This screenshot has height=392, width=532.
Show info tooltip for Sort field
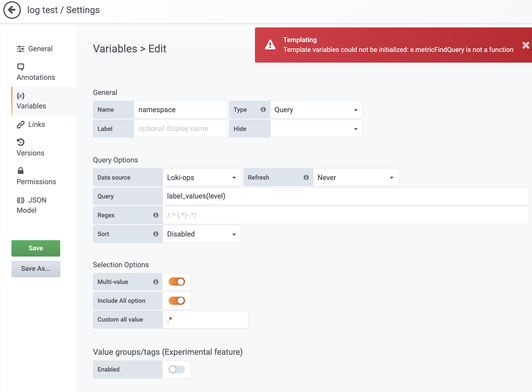pyautogui.click(x=156, y=234)
